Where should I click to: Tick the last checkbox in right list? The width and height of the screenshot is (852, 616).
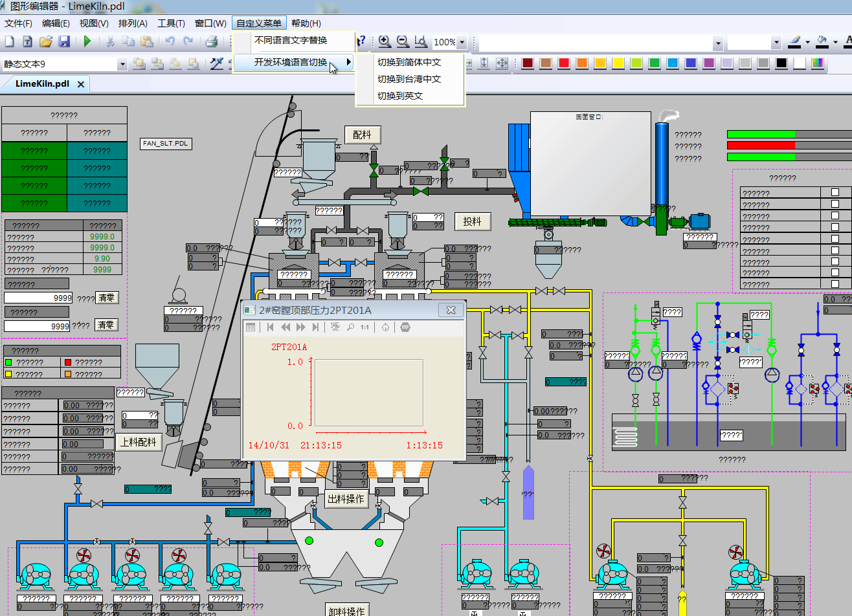[835, 283]
